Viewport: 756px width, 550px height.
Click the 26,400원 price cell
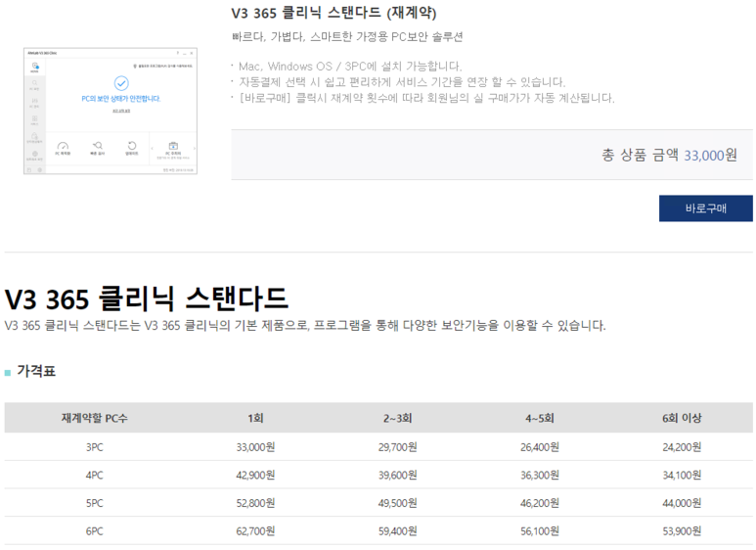(x=540, y=447)
